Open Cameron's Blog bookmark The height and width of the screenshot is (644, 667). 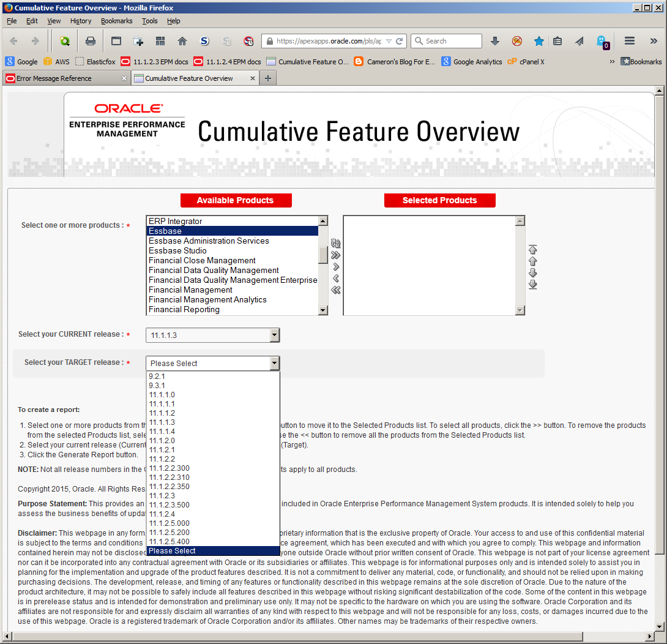[394, 62]
